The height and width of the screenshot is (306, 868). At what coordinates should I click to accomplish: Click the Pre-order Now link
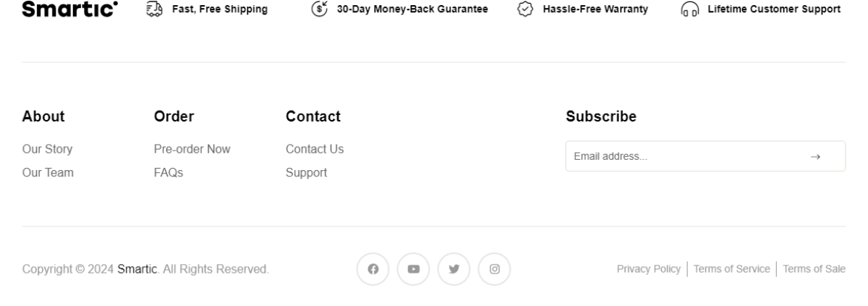tap(192, 149)
